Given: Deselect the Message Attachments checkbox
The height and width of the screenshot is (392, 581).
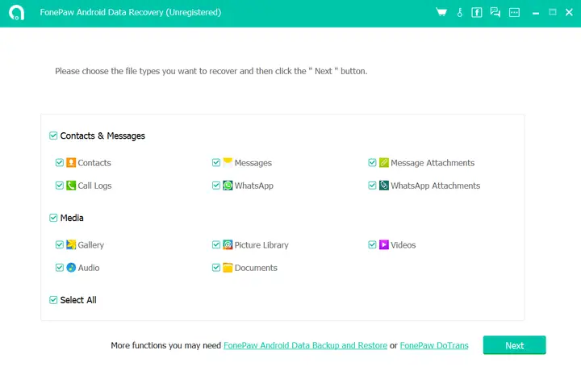Looking at the screenshot, I should coord(373,163).
